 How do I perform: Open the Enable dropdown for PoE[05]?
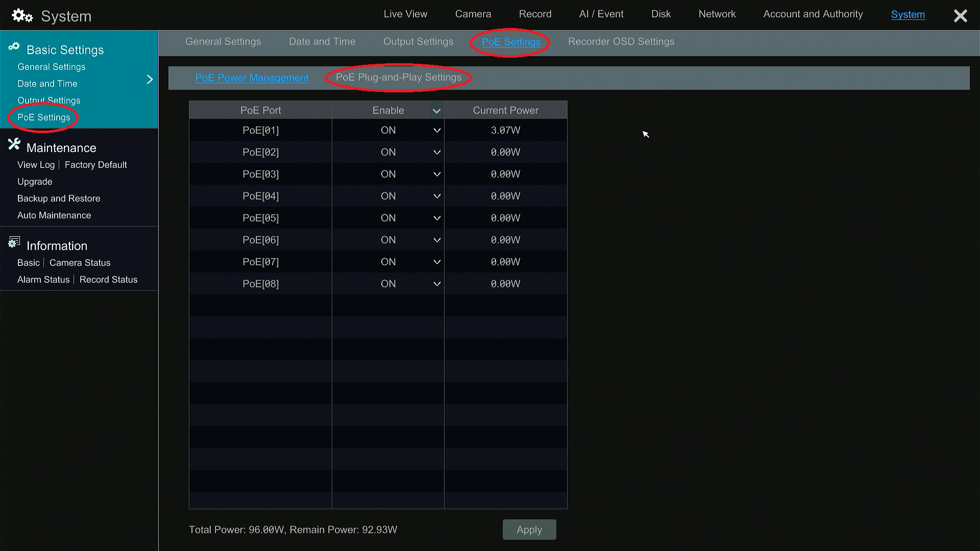pos(436,218)
